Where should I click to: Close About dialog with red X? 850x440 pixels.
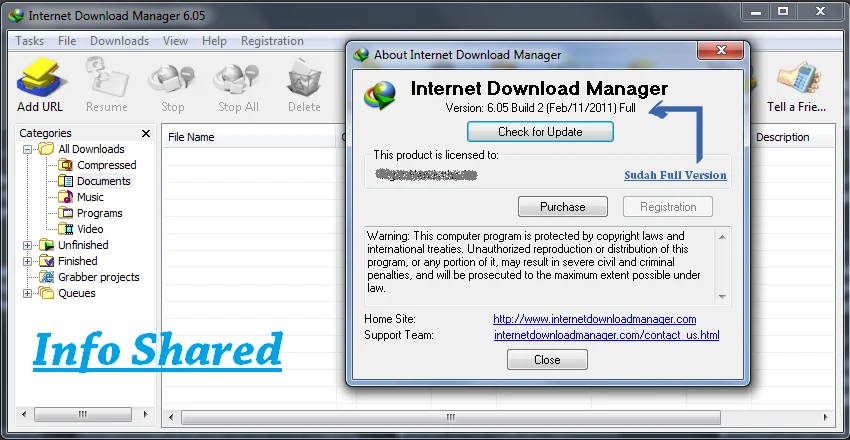(x=720, y=50)
